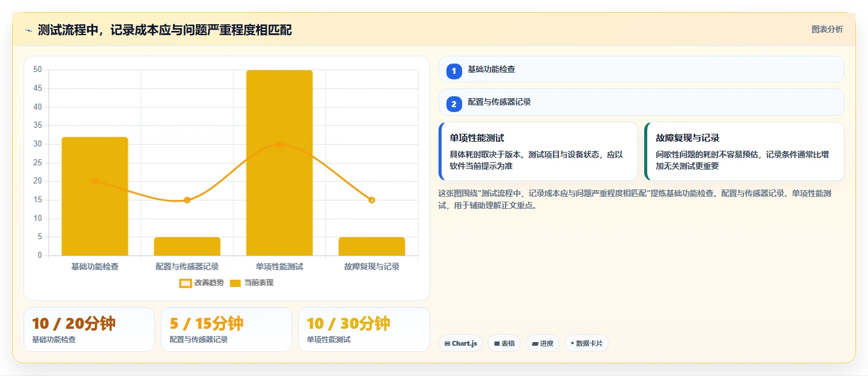Click the 10 / 30分钟 stat card
This screenshot has width=868, height=376.
[364, 329]
